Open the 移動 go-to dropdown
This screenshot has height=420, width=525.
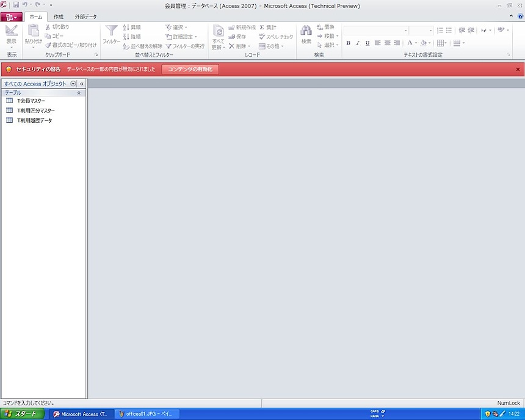(328, 36)
